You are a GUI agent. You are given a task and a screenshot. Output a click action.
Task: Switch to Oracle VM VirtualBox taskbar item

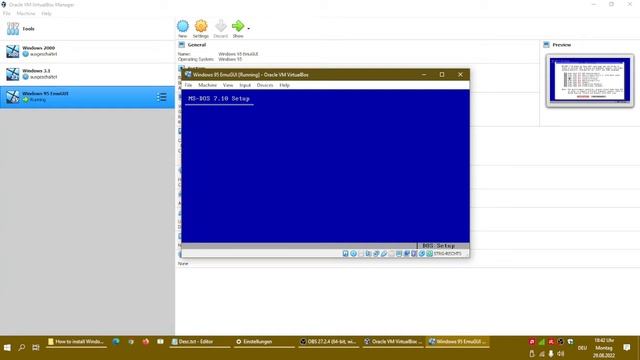pos(393,342)
